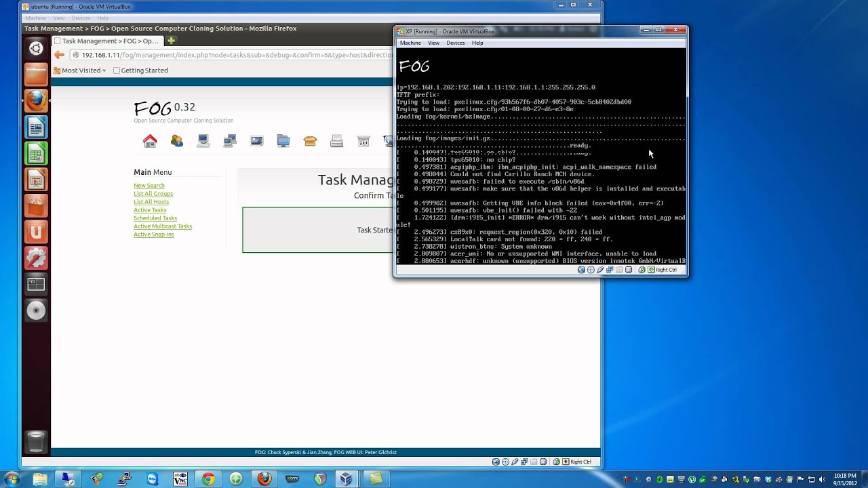Open TeamViewer from Windows taskbar

pos(152,479)
